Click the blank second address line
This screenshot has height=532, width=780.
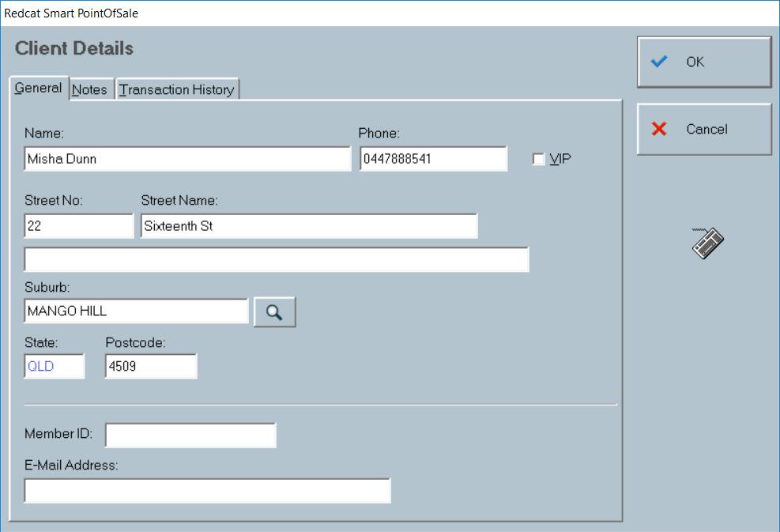tap(277, 260)
